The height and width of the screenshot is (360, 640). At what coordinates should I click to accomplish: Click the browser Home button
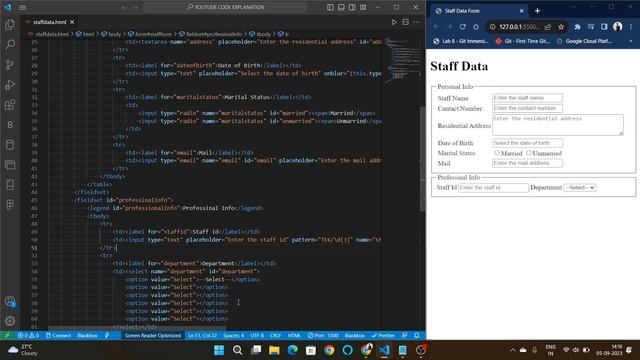click(x=476, y=27)
